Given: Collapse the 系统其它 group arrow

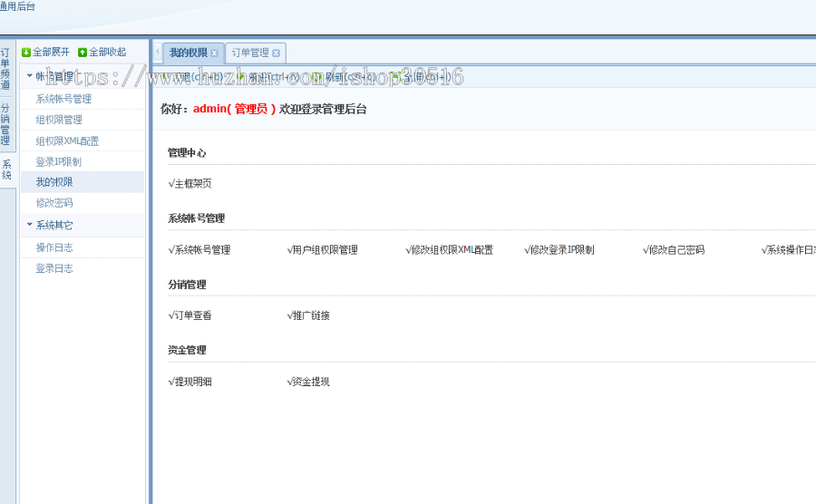Looking at the screenshot, I should 30,225.
